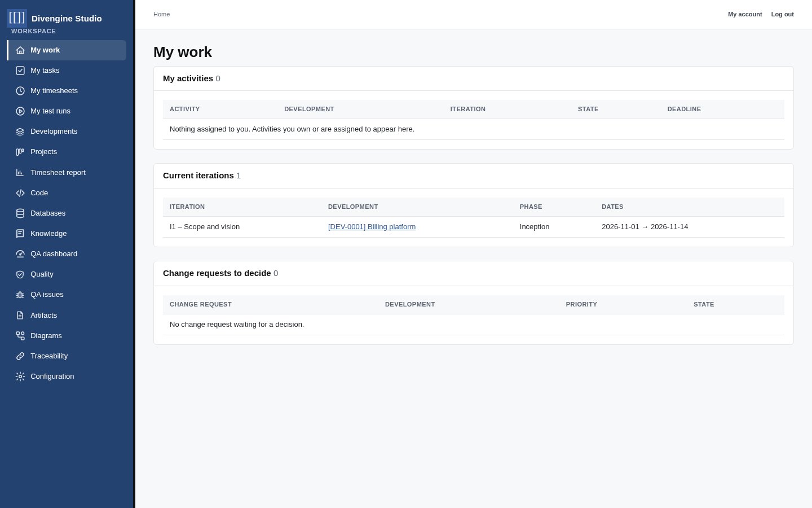
Task: Click the QA issues bug icon
Action: point(20,295)
